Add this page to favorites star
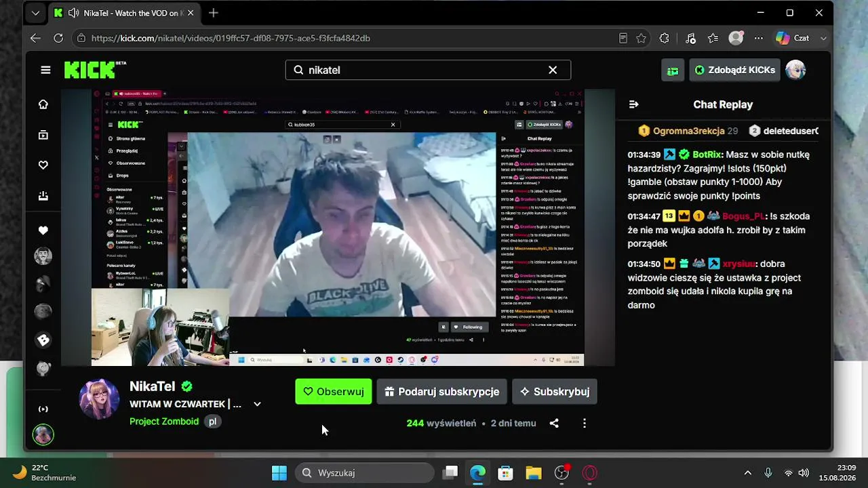The width and height of the screenshot is (868, 488). click(x=642, y=38)
